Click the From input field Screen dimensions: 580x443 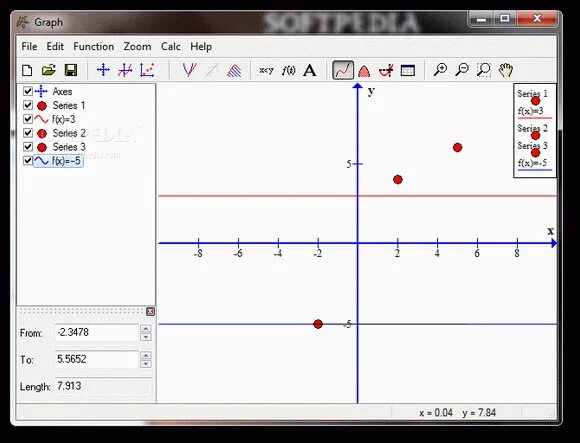(x=97, y=332)
